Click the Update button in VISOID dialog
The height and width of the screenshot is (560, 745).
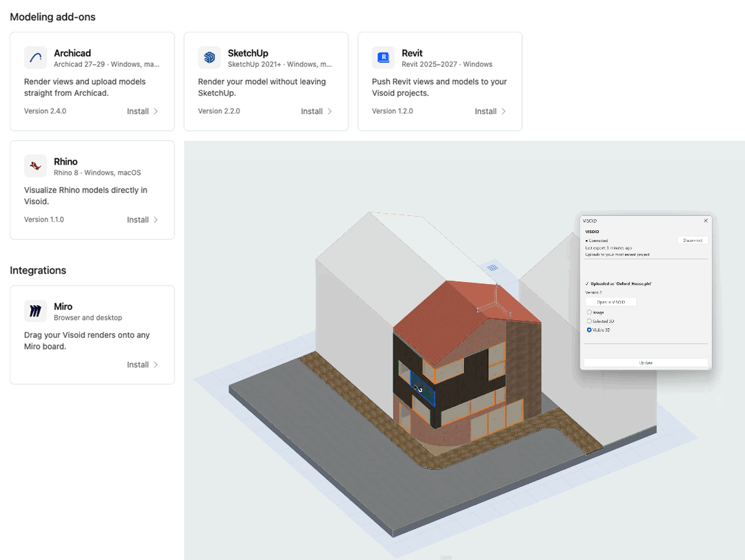point(646,362)
